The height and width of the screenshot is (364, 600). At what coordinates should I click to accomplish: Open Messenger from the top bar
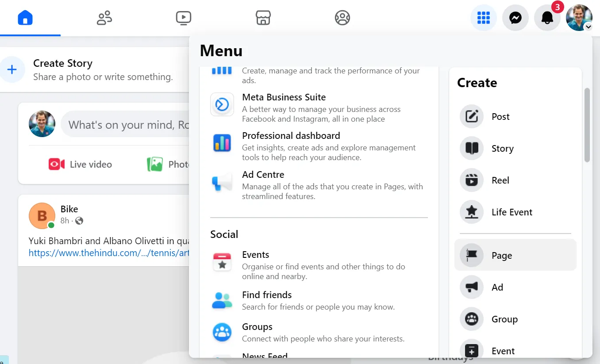515,18
